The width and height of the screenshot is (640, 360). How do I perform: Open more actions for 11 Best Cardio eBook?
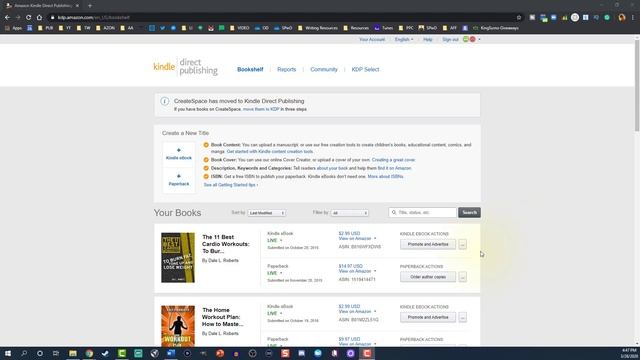[x=462, y=244]
